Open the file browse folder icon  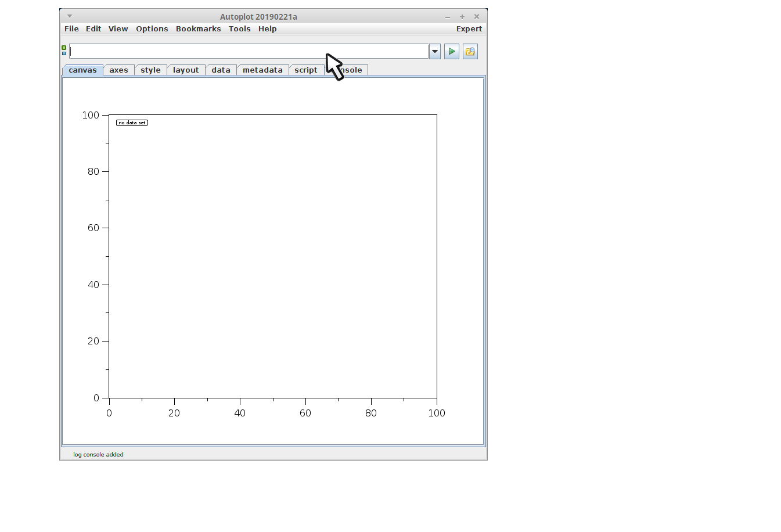(470, 52)
